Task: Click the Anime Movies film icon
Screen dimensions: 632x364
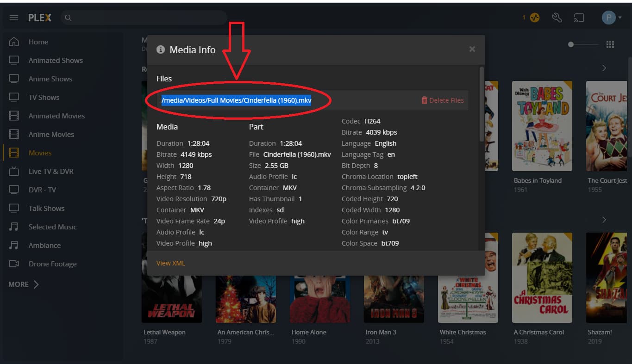Action: point(14,134)
